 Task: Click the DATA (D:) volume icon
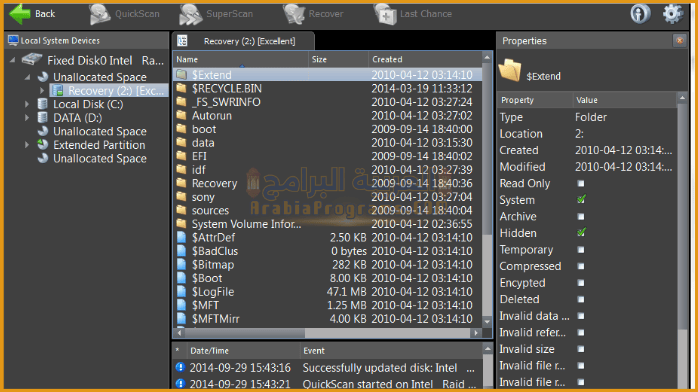(43, 117)
